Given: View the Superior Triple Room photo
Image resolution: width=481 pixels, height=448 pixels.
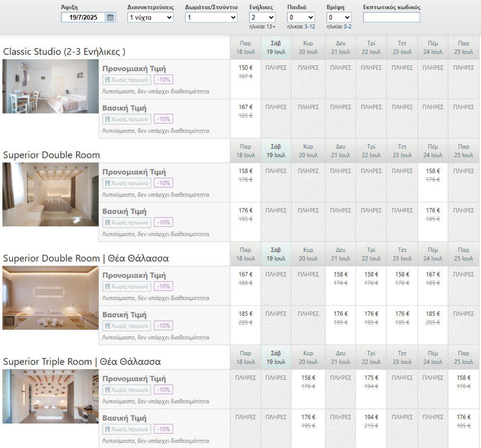Looking at the screenshot, I should (x=51, y=396).
